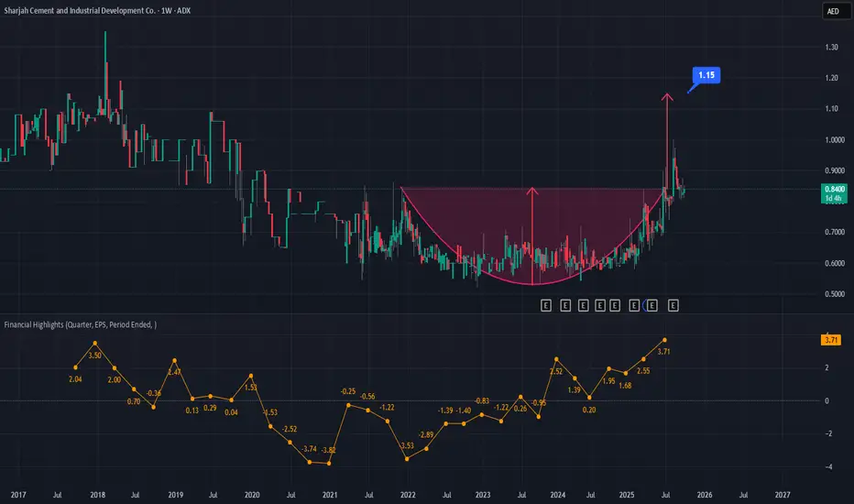The height and width of the screenshot is (504, 854).
Task: Open the rightmost E earnings marker
Action: pyautogui.click(x=673, y=306)
